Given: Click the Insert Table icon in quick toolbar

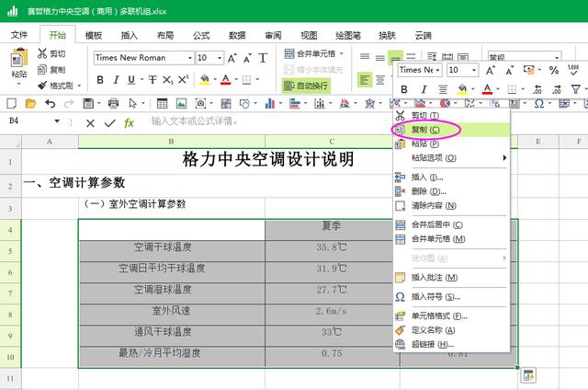Looking at the screenshot, I should tap(162, 103).
